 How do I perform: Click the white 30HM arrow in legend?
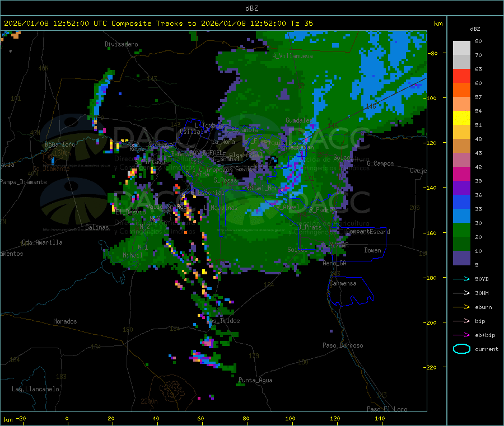click(x=461, y=293)
